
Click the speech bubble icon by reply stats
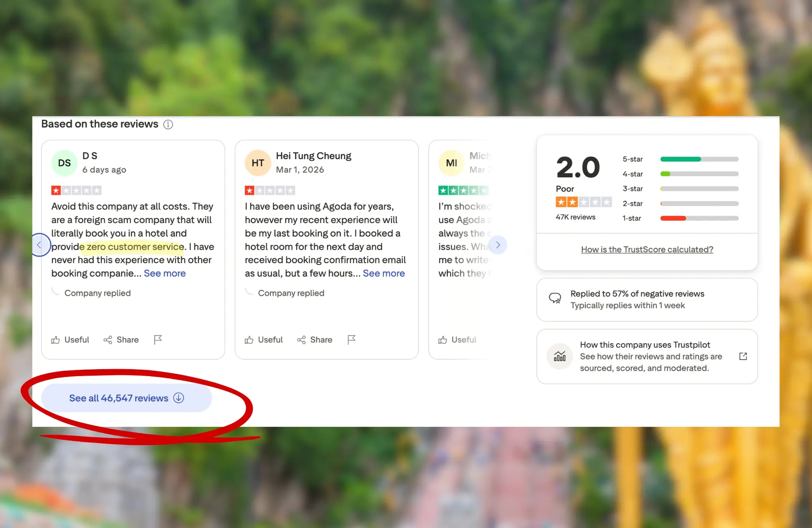(x=555, y=299)
